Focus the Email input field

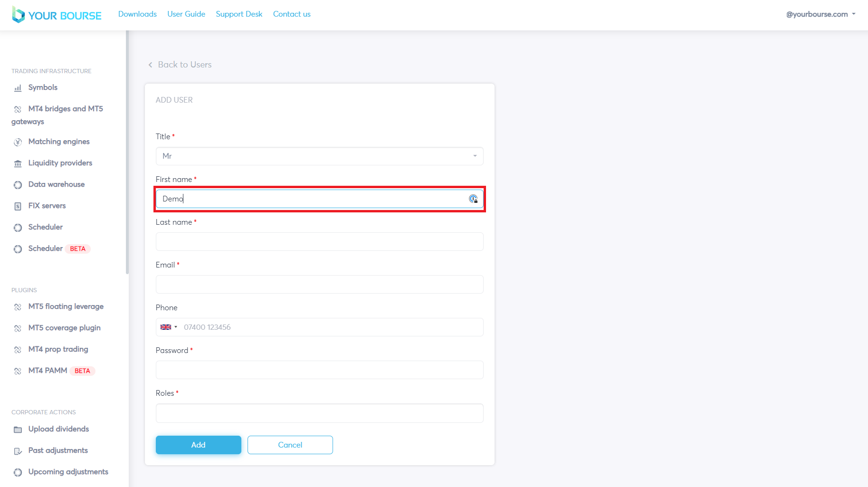319,285
